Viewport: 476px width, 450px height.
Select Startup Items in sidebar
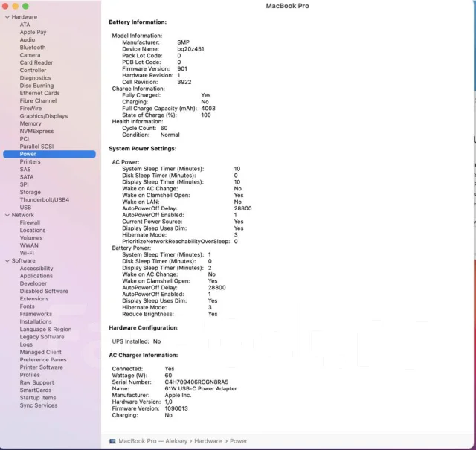pyautogui.click(x=38, y=398)
